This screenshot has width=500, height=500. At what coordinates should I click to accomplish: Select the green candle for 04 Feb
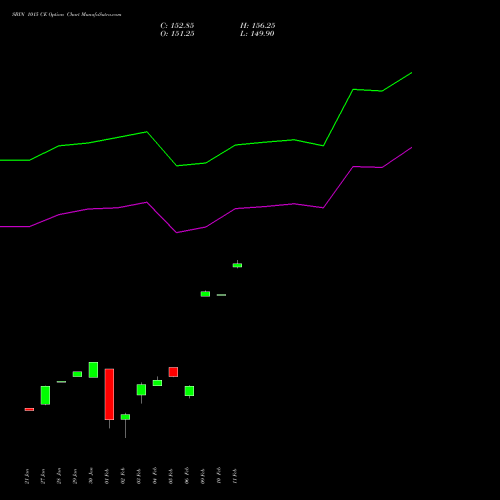pos(157,383)
